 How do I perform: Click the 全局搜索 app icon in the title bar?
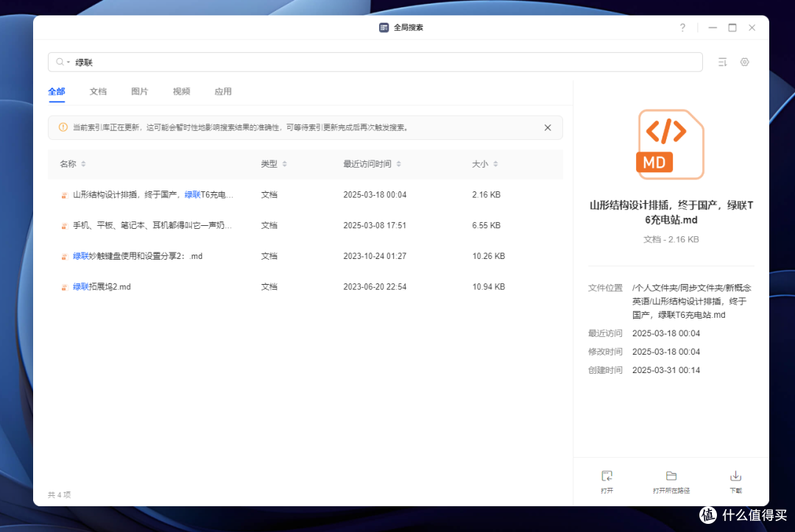click(x=384, y=27)
